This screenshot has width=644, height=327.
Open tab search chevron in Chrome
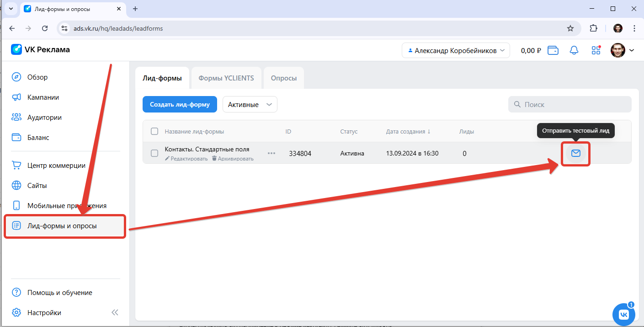click(x=10, y=9)
